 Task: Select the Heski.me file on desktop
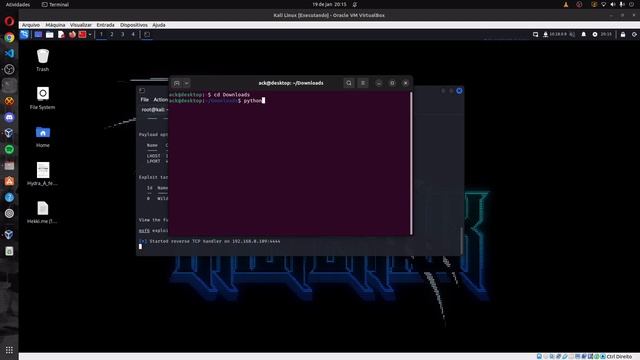pos(42,212)
